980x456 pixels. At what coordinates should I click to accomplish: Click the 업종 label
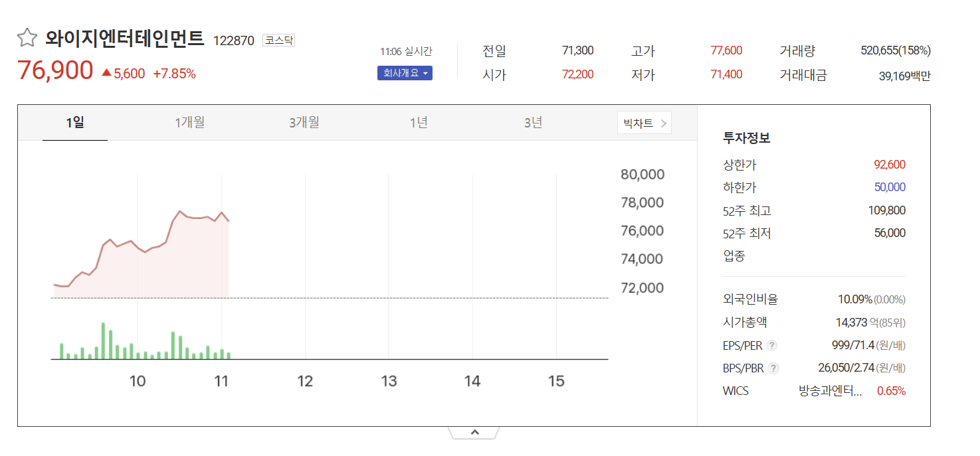click(734, 256)
